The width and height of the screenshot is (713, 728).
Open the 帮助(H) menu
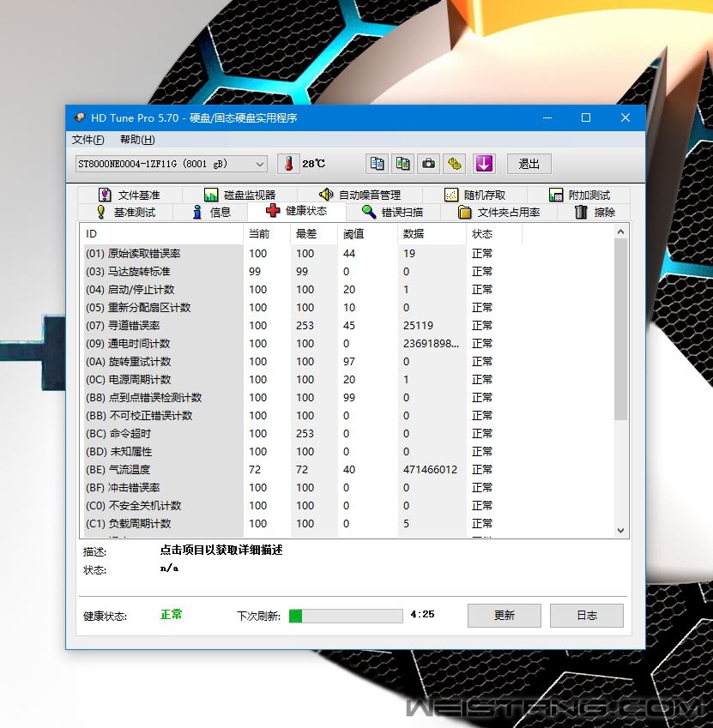click(137, 139)
